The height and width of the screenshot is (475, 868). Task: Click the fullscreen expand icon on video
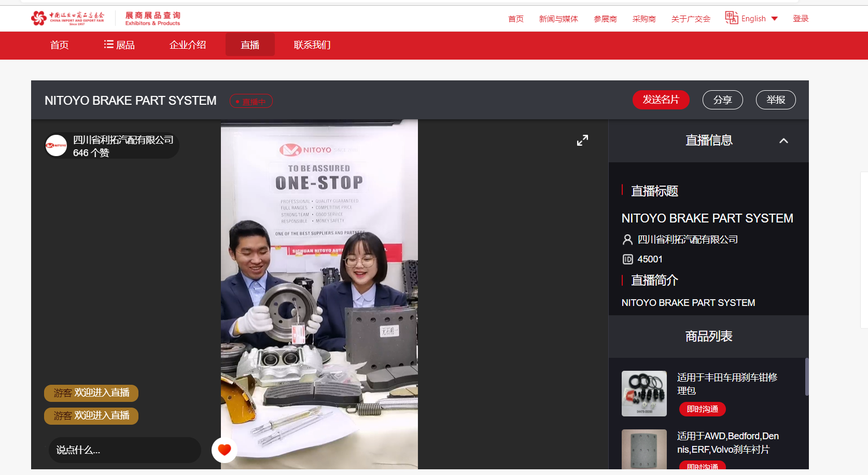coord(582,141)
